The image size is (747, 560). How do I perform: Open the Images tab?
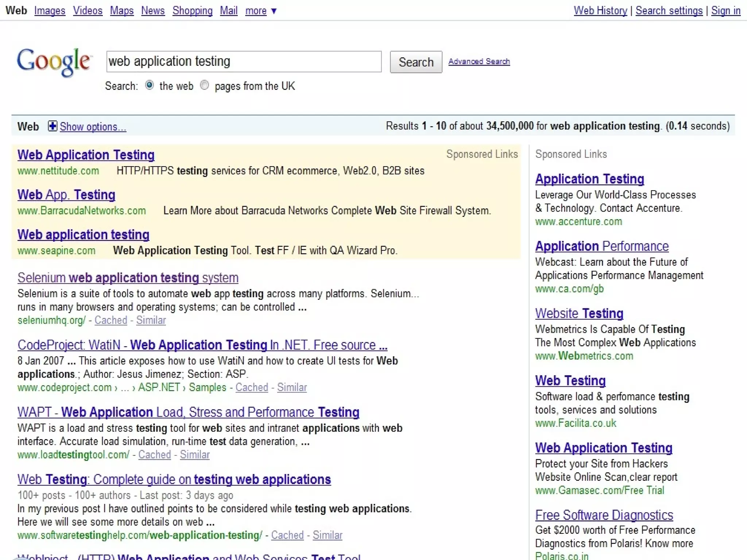[x=50, y=11]
